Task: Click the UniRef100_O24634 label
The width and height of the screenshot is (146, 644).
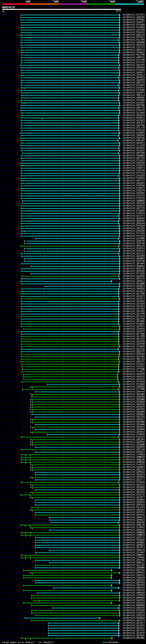Action: pos(134,329)
